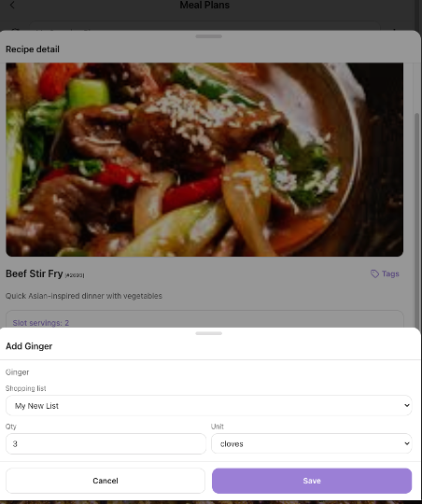Open Tags for Beef Stir Fry
This screenshot has height=504, width=422.
pyautogui.click(x=385, y=273)
